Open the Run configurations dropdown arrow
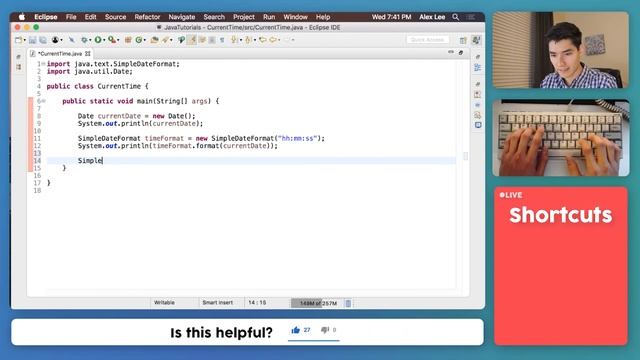 [104, 40]
